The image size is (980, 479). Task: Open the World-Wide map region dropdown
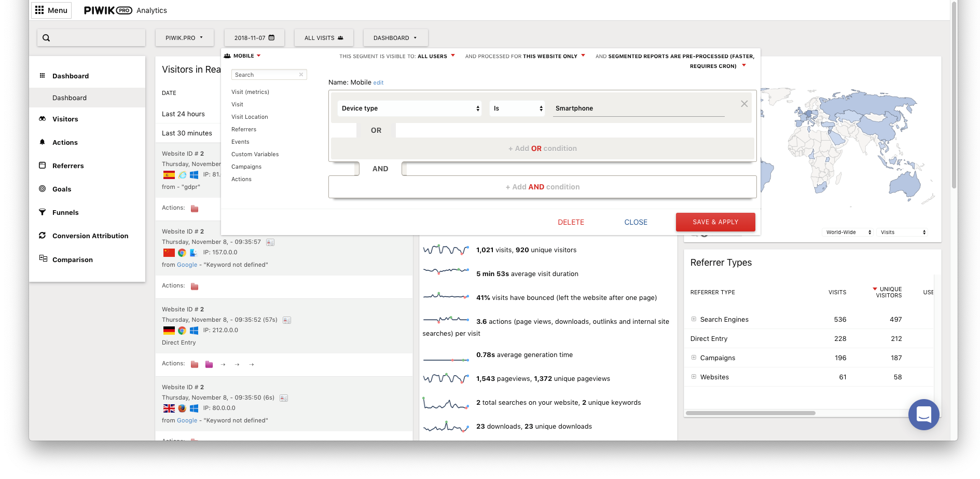[x=848, y=232]
